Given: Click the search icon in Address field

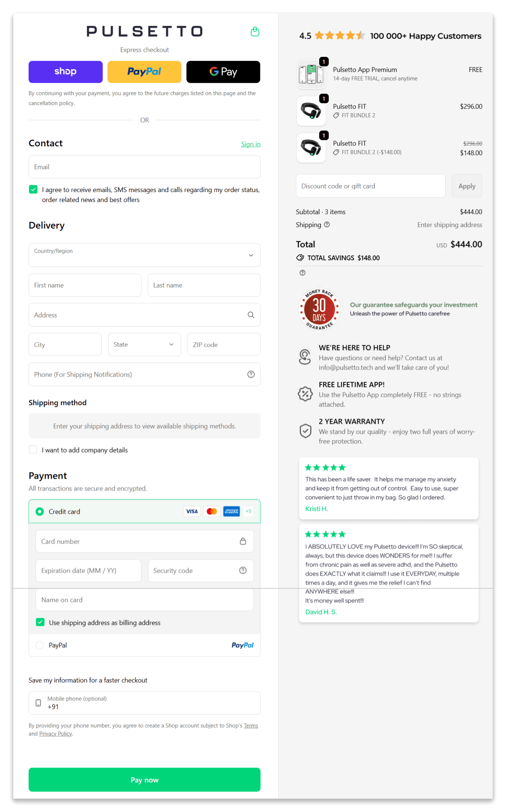Looking at the screenshot, I should (251, 315).
